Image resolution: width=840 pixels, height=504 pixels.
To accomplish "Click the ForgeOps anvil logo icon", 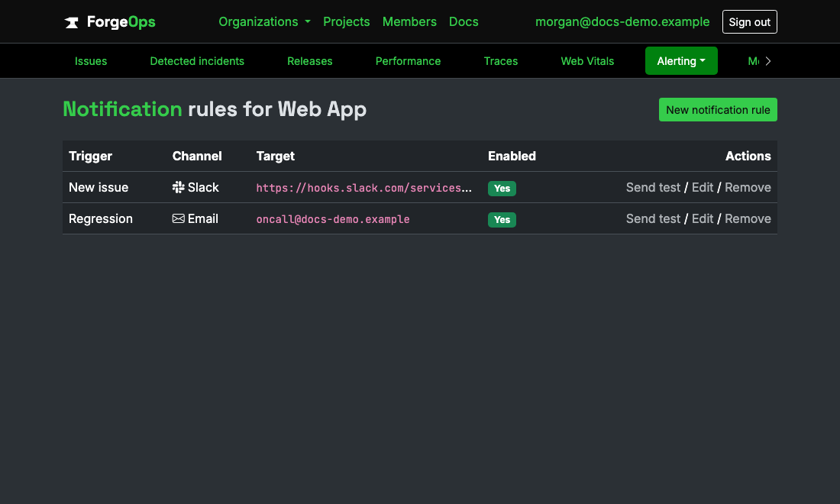I will pyautogui.click(x=71, y=22).
